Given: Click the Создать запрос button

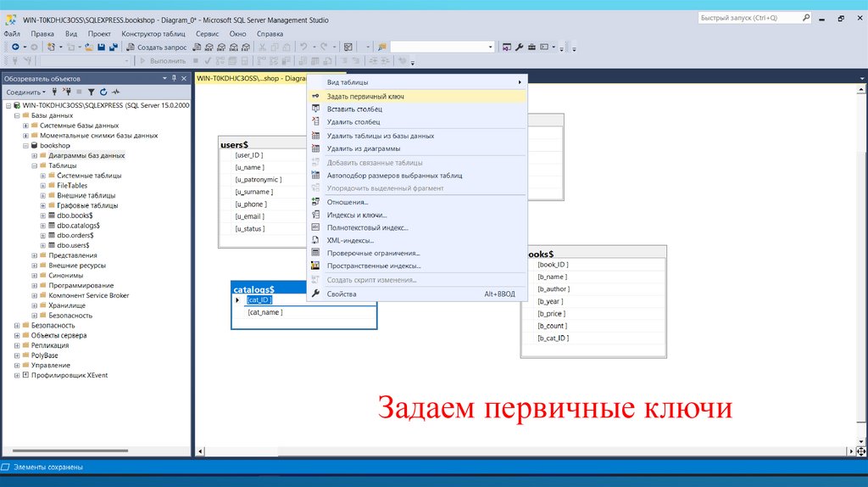Looking at the screenshot, I should (157, 48).
